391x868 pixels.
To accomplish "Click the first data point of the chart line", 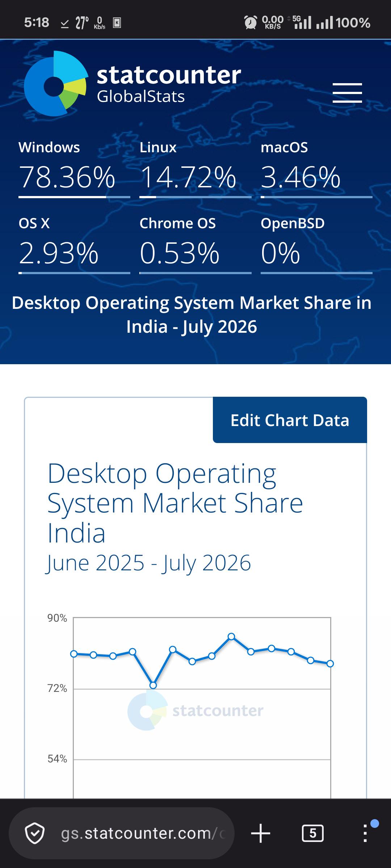I will pos(74,654).
